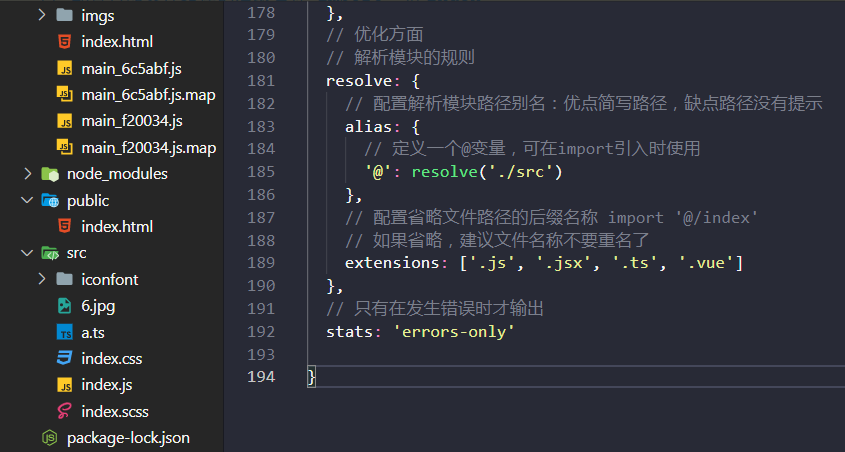Click the JS icon of index.js
Image resolution: width=845 pixels, height=452 pixels.
[x=65, y=385]
